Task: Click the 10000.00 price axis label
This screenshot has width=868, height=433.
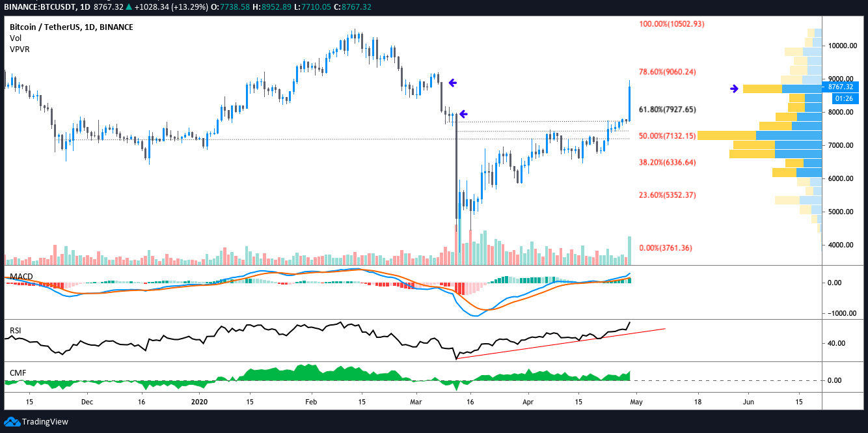Action: 841,46
